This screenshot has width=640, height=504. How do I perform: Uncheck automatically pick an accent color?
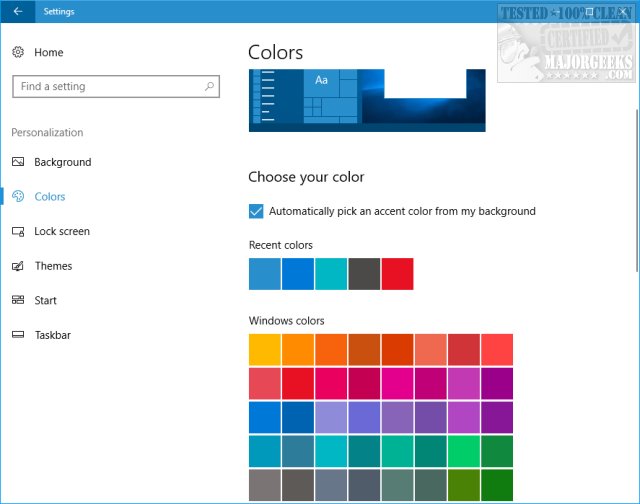pyautogui.click(x=256, y=211)
